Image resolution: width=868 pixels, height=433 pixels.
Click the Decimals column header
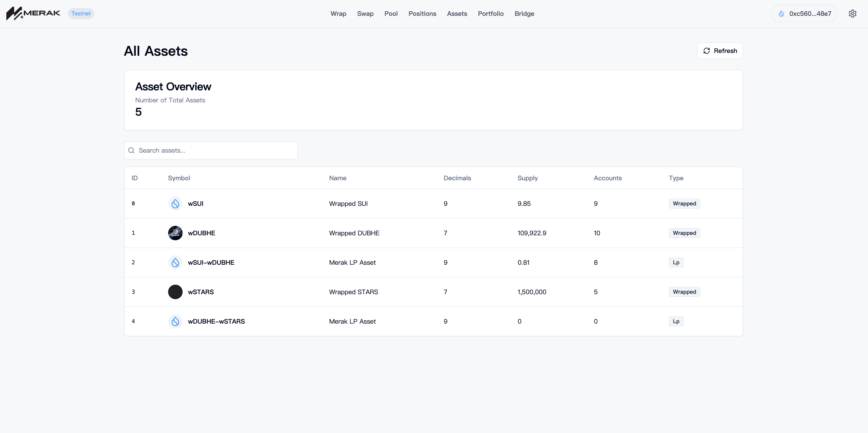coord(457,178)
